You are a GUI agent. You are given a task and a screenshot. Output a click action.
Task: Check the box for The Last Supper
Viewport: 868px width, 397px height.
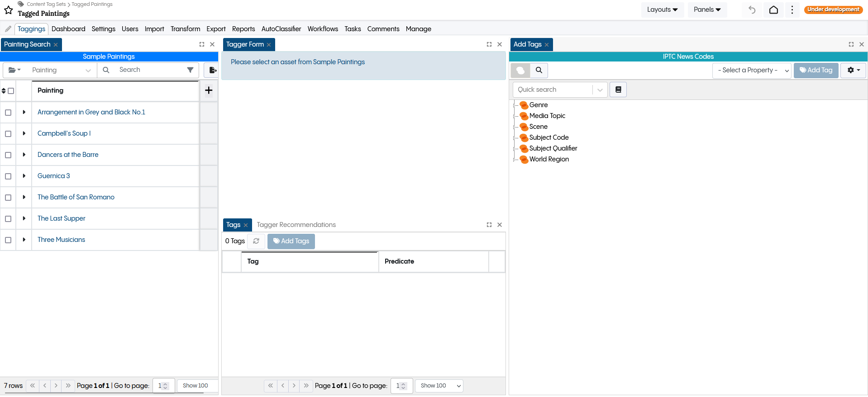8,219
